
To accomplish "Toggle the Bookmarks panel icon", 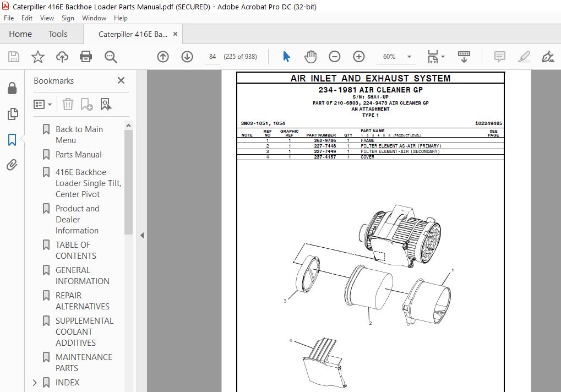I will [12, 139].
